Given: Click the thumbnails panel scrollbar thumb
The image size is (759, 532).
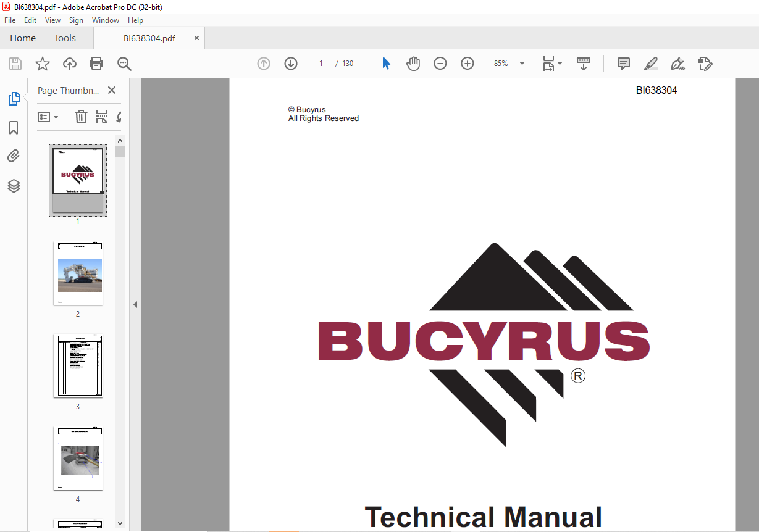Looking at the screenshot, I should click(120, 151).
